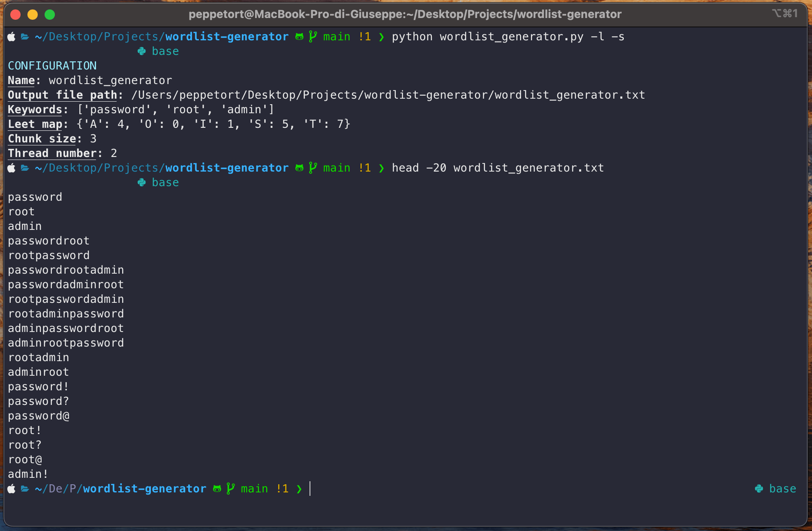Click the !1 git status indicator
This screenshot has width=812, height=531.
tap(365, 36)
